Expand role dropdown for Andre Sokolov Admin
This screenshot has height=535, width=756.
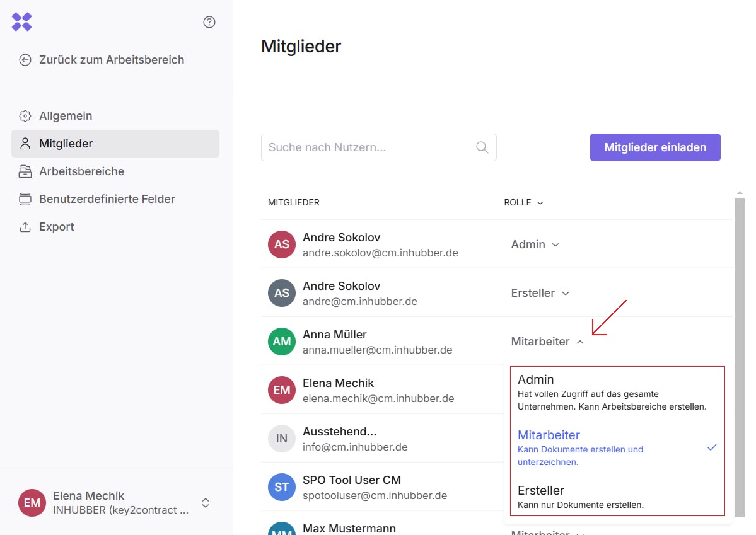click(535, 244)
